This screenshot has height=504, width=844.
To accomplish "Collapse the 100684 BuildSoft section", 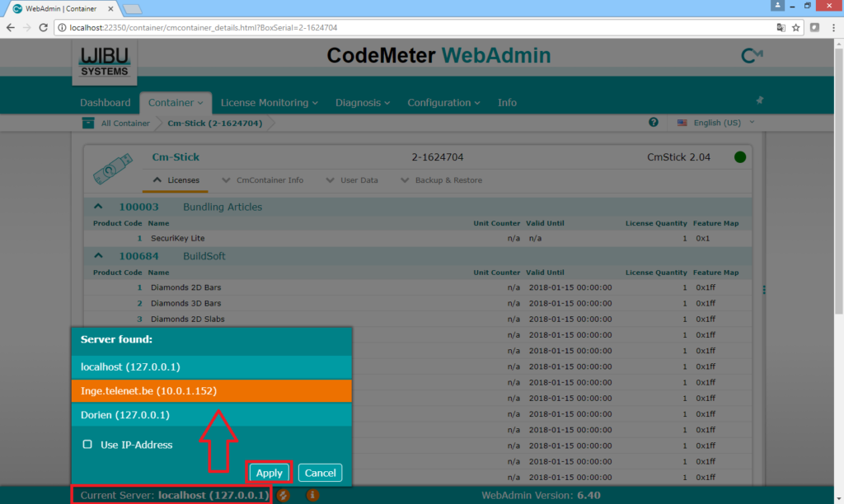I will [98, 255].
